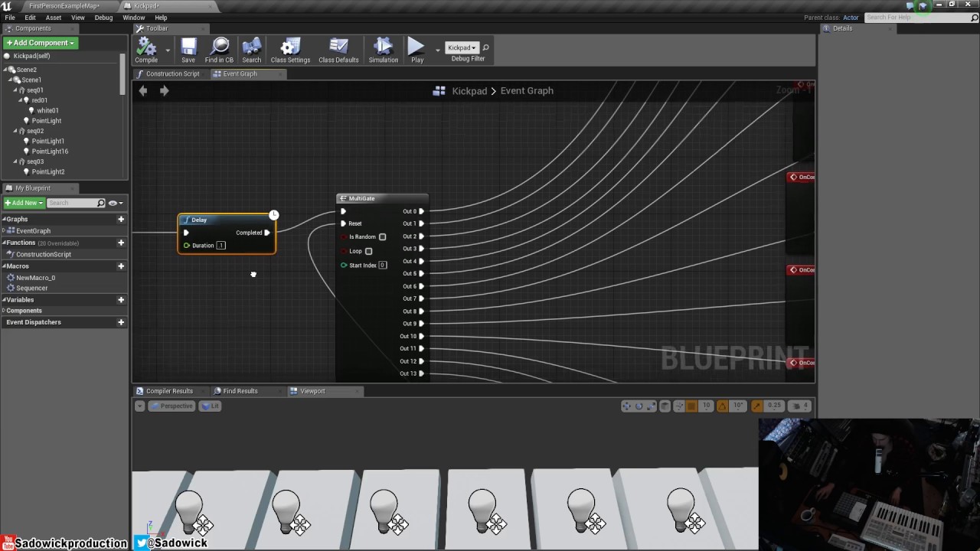
Task: Open Search with the binoculars icon
Action: [251, 48]
